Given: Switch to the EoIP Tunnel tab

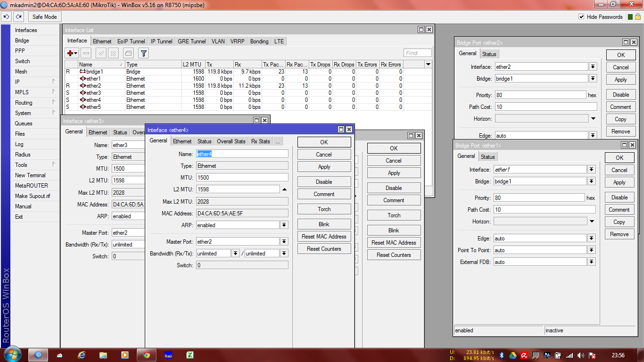Looking at the screenshot, I should [131, 41].
